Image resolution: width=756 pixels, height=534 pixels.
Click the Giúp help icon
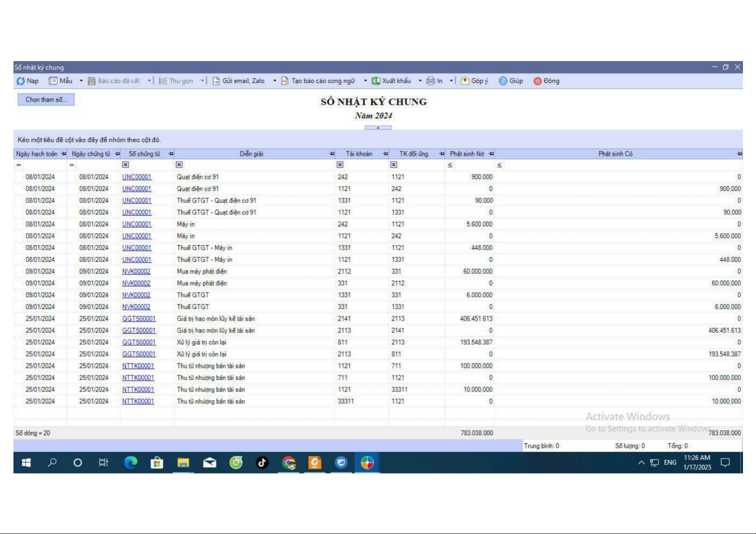pyautogui.click(x=503, y=81)
